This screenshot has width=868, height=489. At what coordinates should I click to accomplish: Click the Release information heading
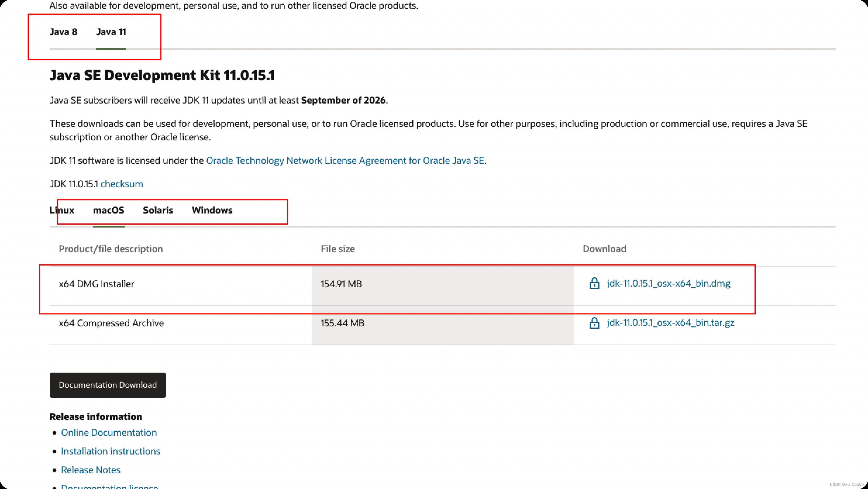coord(96,416)
